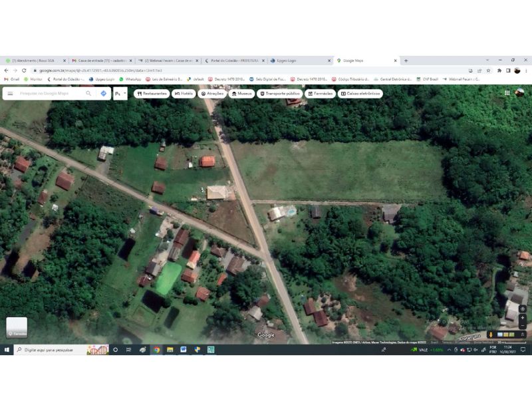Open the Gmail bookmark
Image resolution: width=532 pixels, height=411 pixels.
click(x=12, y=79)
